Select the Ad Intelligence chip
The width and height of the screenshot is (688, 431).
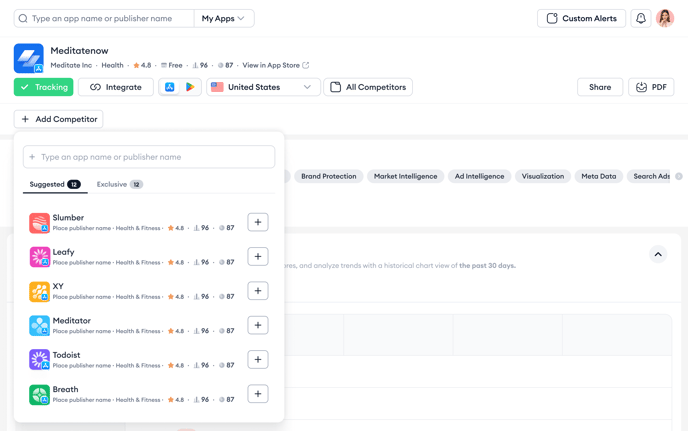(x=479, y=176)
